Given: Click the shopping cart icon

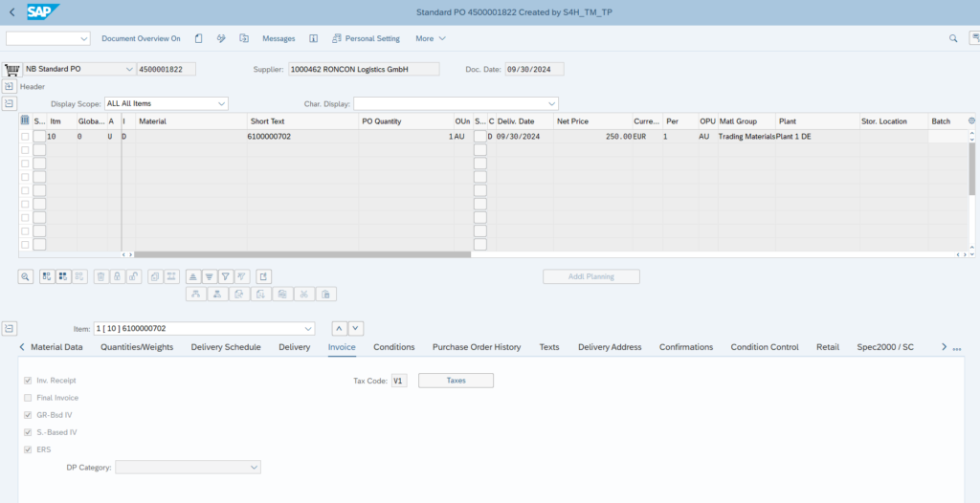Looking at the screenshot, I should [11, 70].
